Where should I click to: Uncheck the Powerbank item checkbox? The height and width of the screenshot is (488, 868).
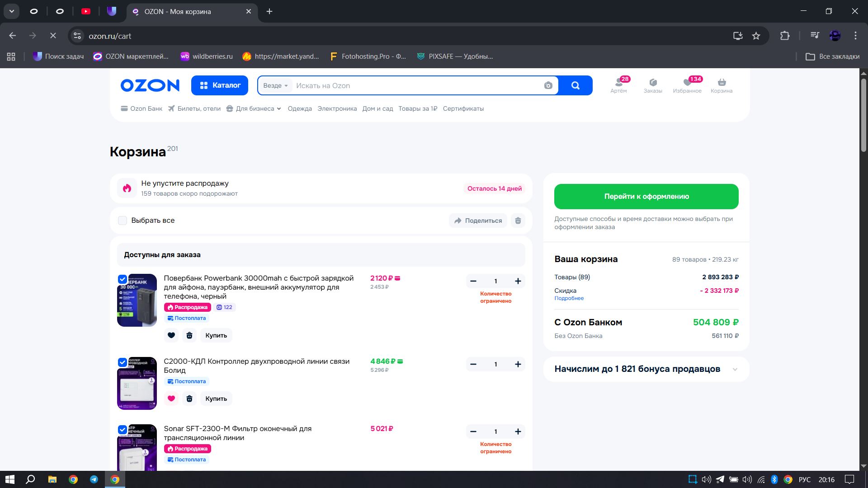[123, 279]
